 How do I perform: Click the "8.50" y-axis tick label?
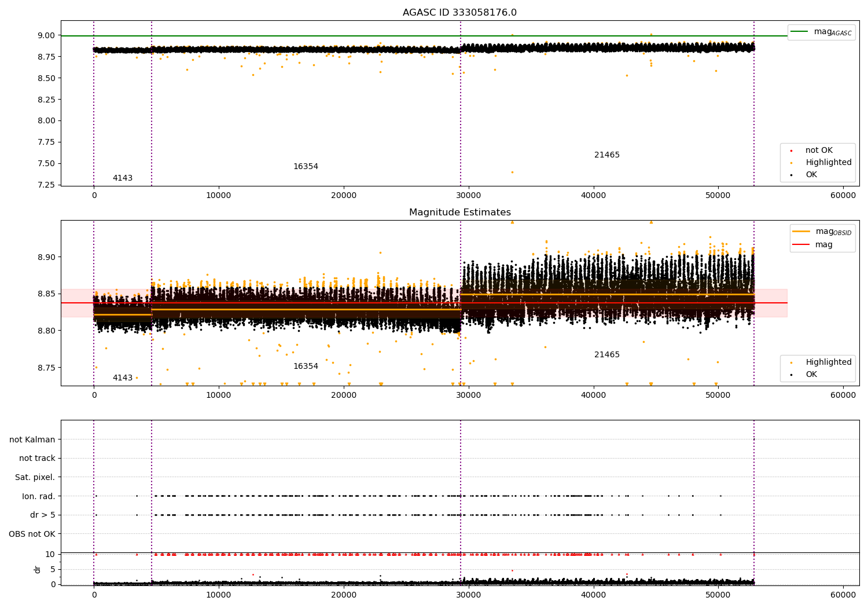(46, 78)
